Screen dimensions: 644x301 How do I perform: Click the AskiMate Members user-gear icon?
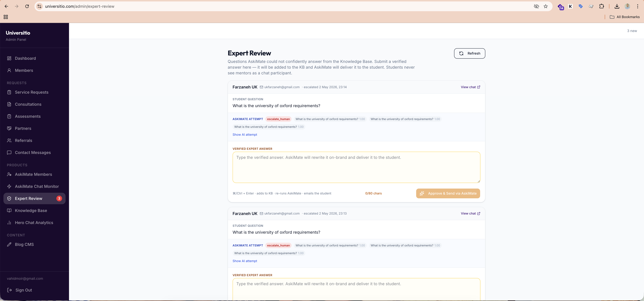tap(9, 174)
